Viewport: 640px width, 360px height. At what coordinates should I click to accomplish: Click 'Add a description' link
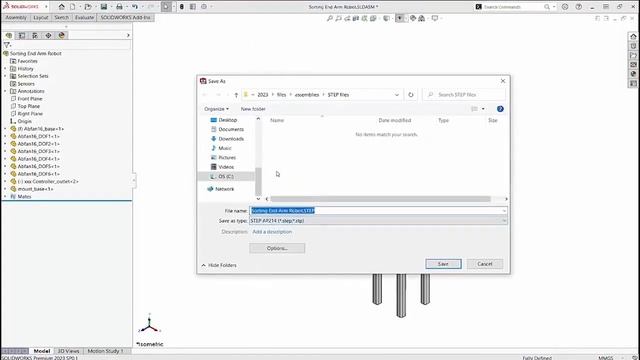(272, 232)
